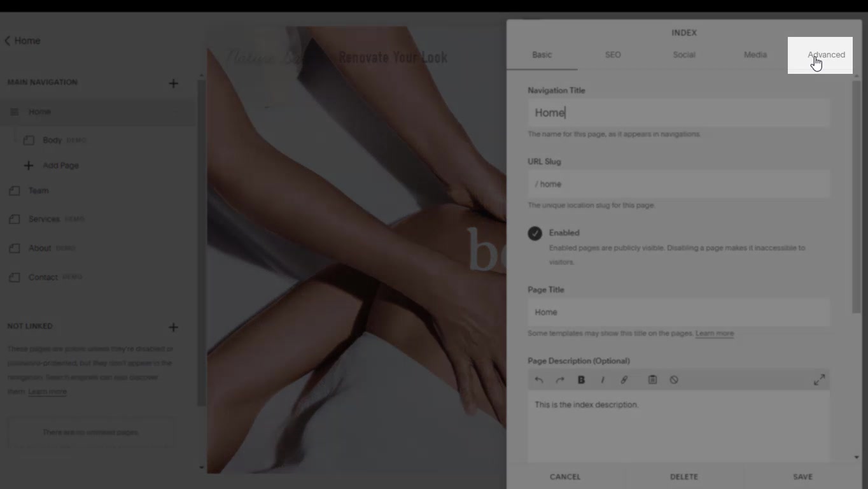Viewport: 868px width, 489px height.
Task: Click the Learn more link under Page Title
Action: [x=714, y=334]
